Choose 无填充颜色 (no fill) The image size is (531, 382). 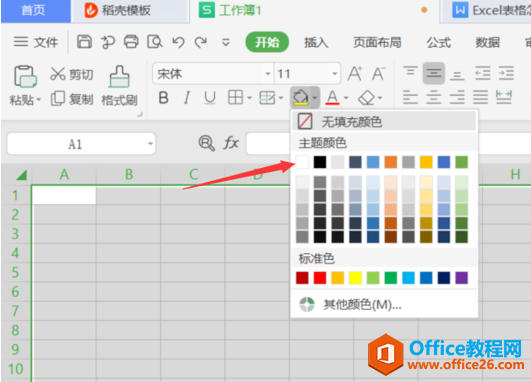[x=384, y=121]
